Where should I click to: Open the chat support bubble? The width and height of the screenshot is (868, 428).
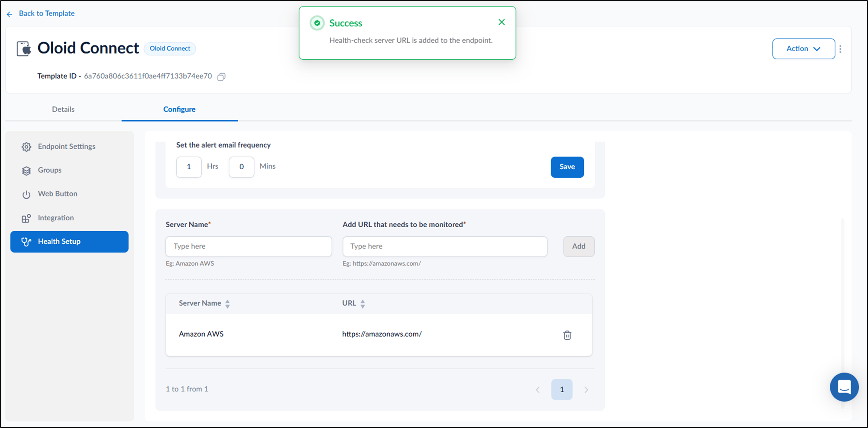click(844, 387)
